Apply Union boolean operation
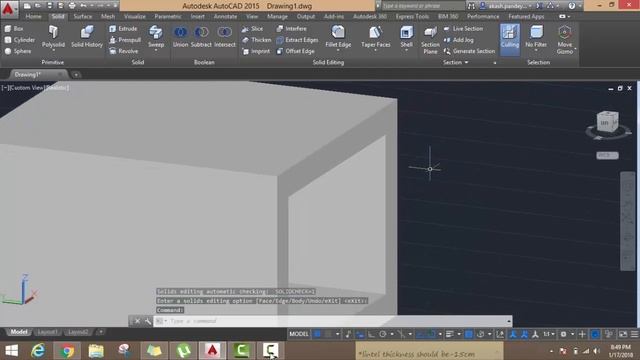 (180, 37)
